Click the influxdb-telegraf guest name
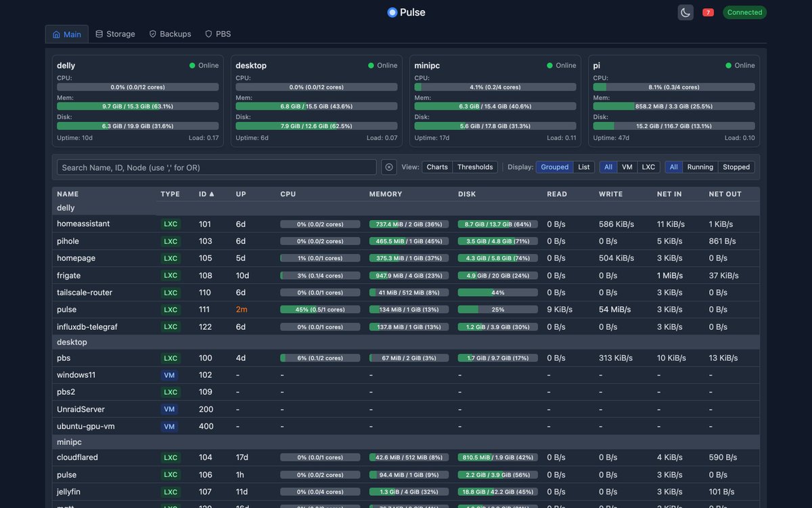The width and height of the screenshot is (812, 508). click(87, 326)
